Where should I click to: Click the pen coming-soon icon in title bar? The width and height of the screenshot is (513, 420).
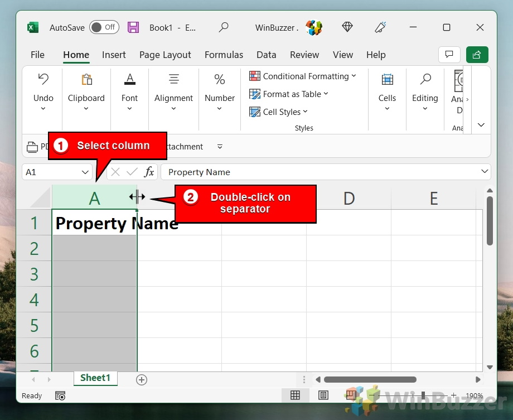tap(380, 27)
